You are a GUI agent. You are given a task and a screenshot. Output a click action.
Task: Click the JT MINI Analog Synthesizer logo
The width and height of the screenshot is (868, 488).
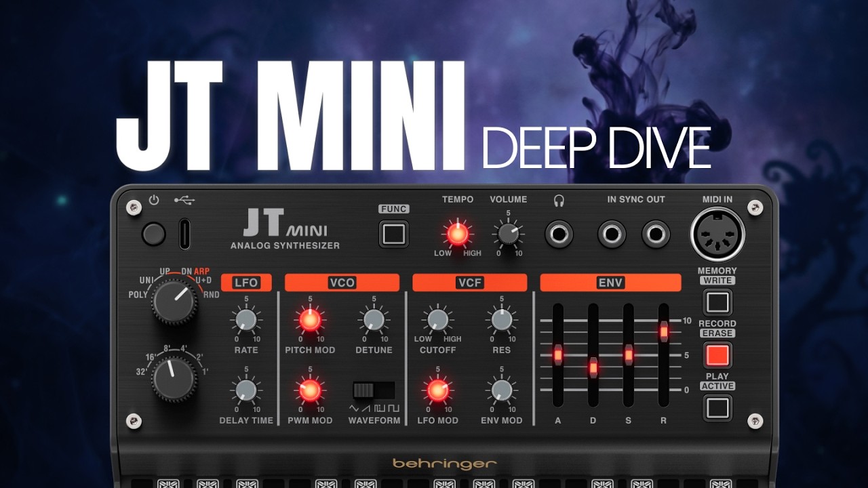click(285, 229)
